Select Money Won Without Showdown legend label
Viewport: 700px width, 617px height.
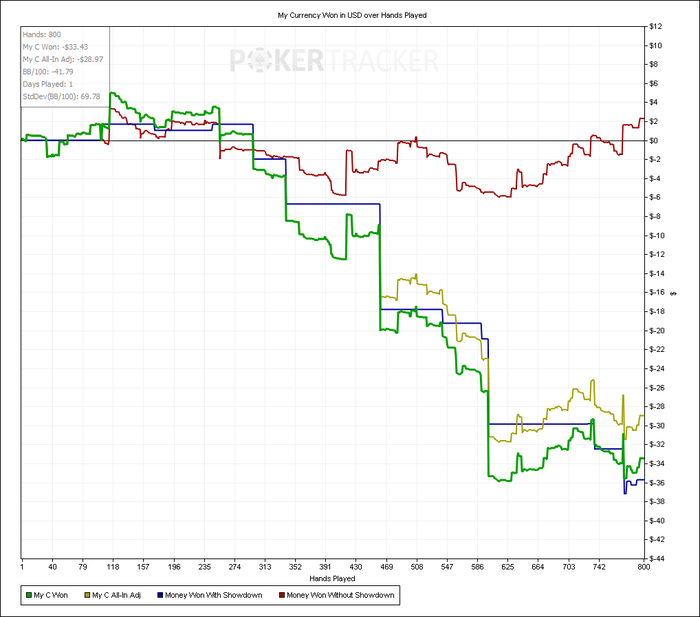(x=341, y=595)
